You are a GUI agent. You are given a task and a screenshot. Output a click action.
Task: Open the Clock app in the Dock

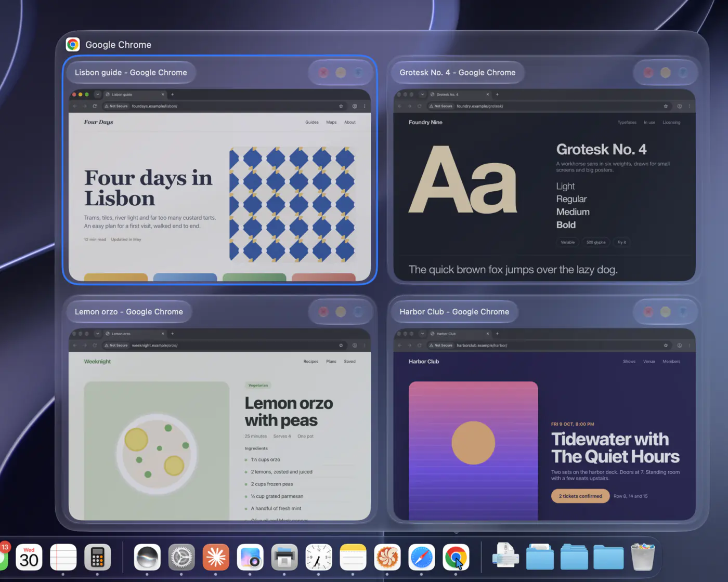[x=319, y=557]
